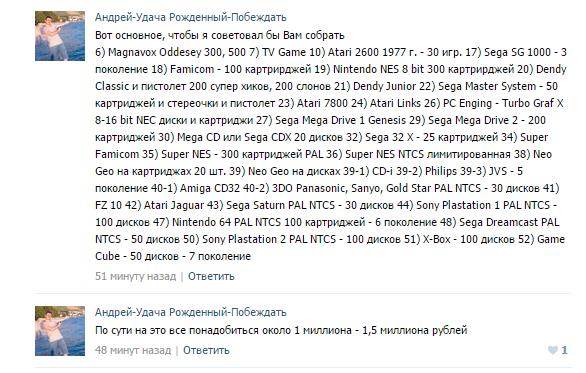The height and width of the screenshot is (373, 586).
Task: Click the '48 минут назад' timestamp
Action: click(133, 350)
